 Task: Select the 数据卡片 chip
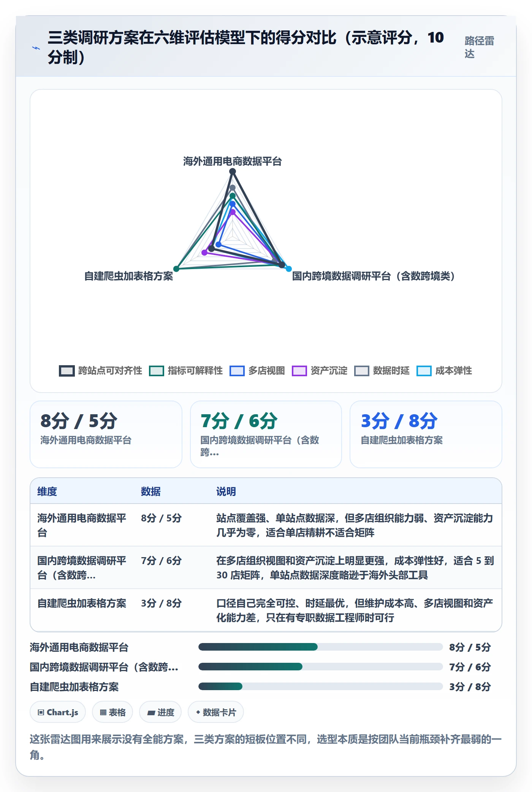(216, 712)
